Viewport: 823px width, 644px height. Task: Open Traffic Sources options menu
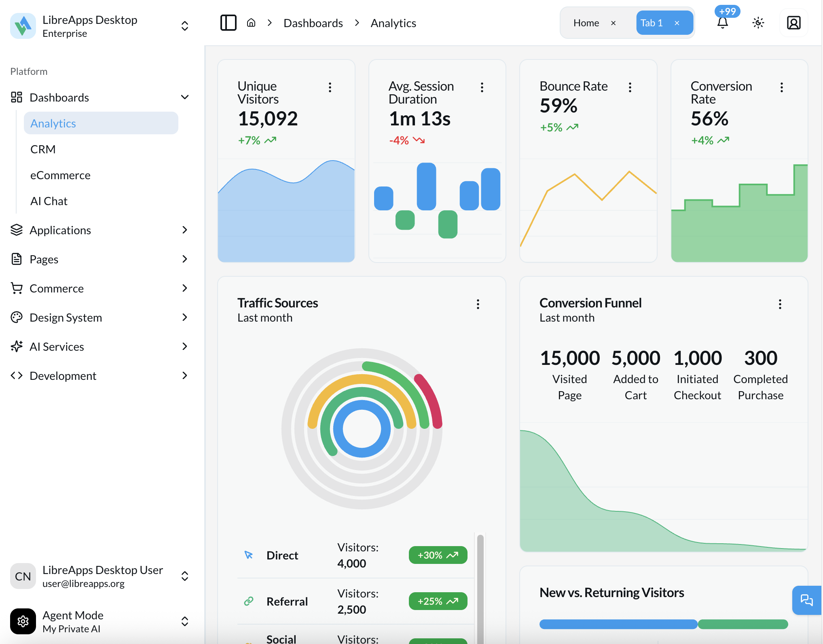click(x=478, y=304)
